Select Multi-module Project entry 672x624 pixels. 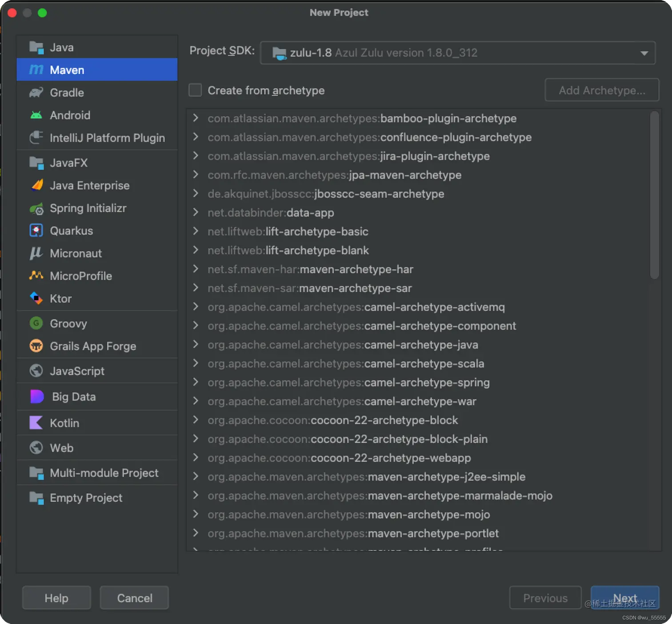point(97,473)
